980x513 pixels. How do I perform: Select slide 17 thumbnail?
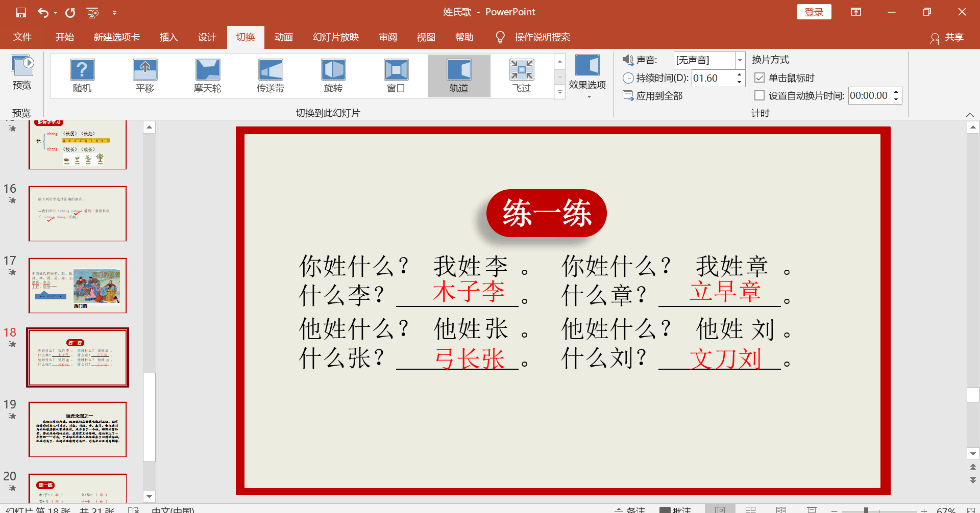(78, 286)
